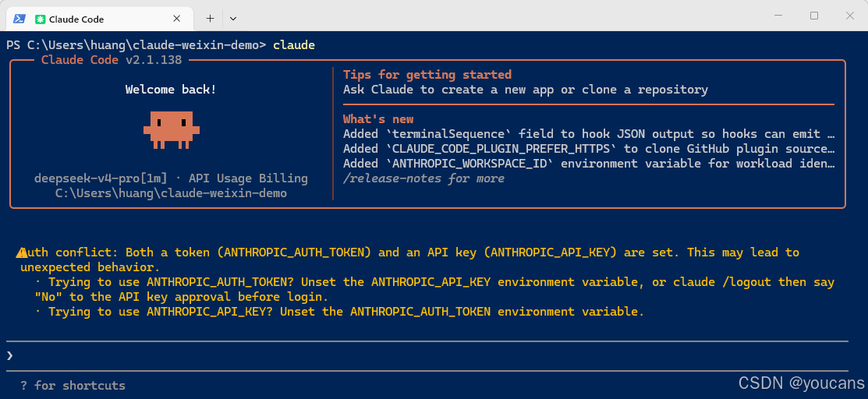This screenshot has height=399, width=868.
Task: Select the Claude Code terminal tab
Action: tap(100, 19)
